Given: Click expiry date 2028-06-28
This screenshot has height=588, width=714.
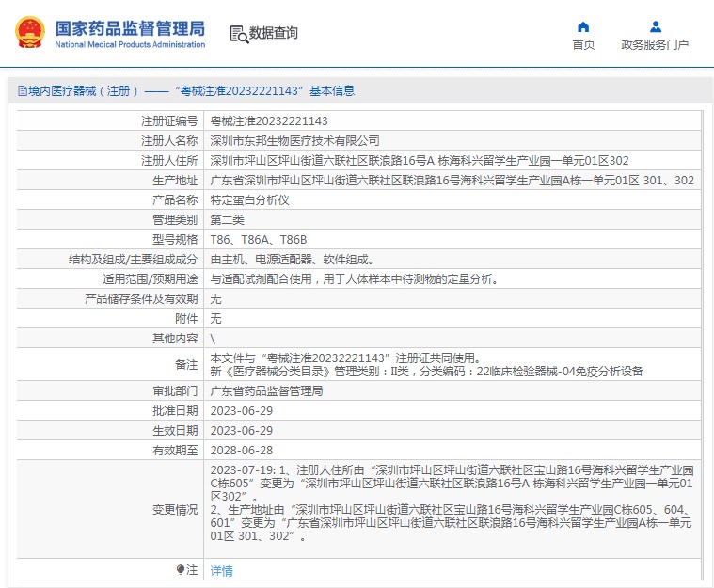Looking at the screenshot, I should point(242,451).
